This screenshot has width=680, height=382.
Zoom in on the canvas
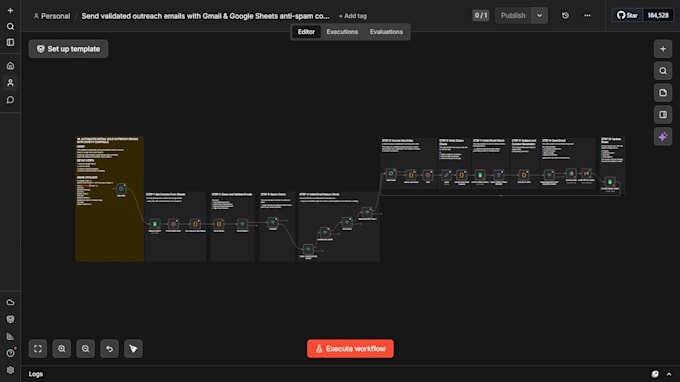(62, 349)
